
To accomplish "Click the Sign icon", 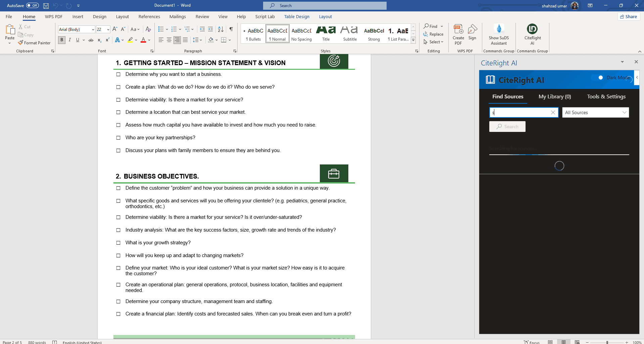I will (473, 32).
